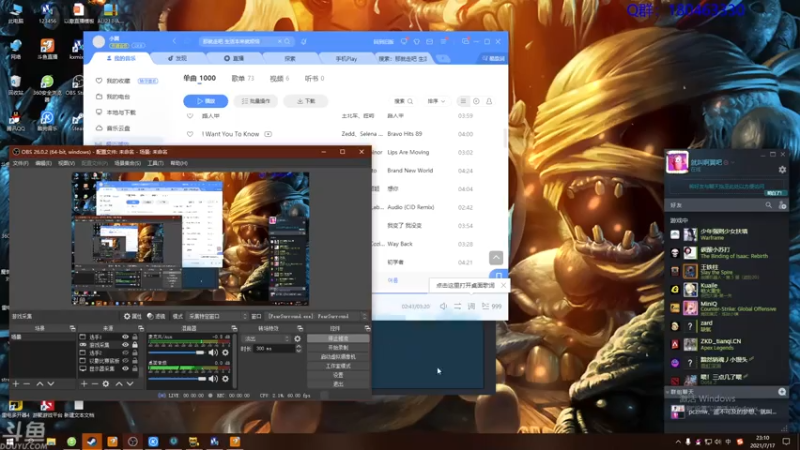Pop out the OBS mixer dock
Screen dimensions: 800x450
[234, 328]
